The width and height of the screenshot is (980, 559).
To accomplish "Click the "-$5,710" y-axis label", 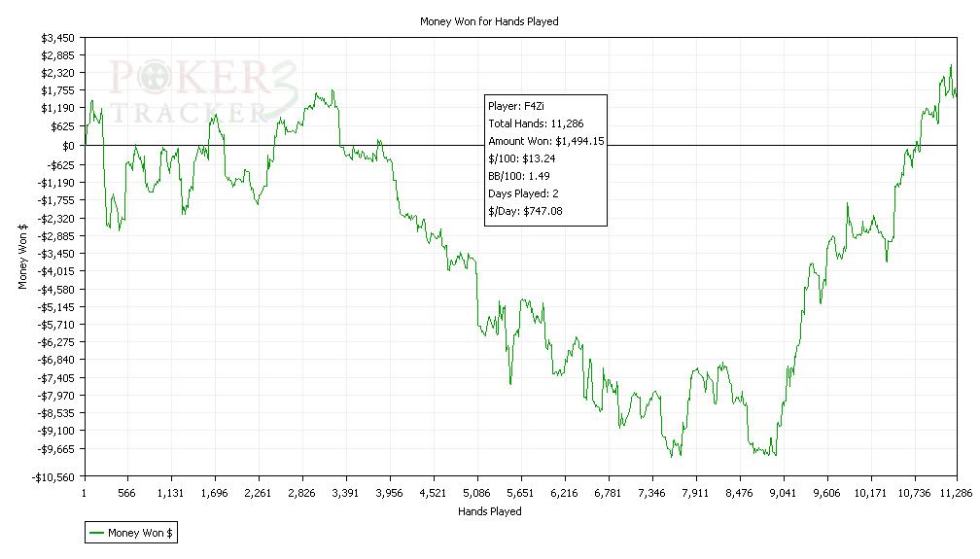I will [57, 324].
